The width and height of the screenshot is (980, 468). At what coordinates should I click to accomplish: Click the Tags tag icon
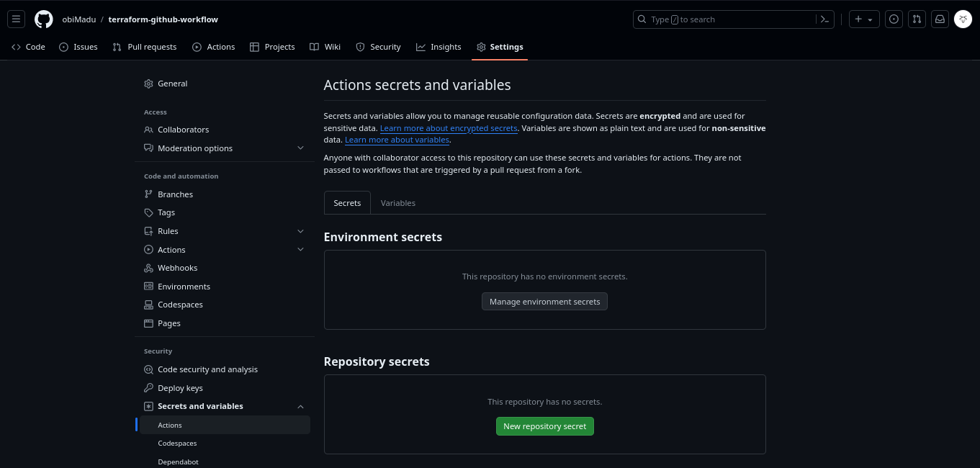click(149, 212)
